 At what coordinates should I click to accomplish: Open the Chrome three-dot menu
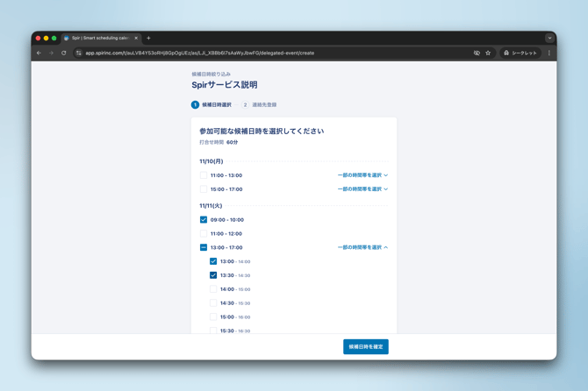(x=549, y=53)
